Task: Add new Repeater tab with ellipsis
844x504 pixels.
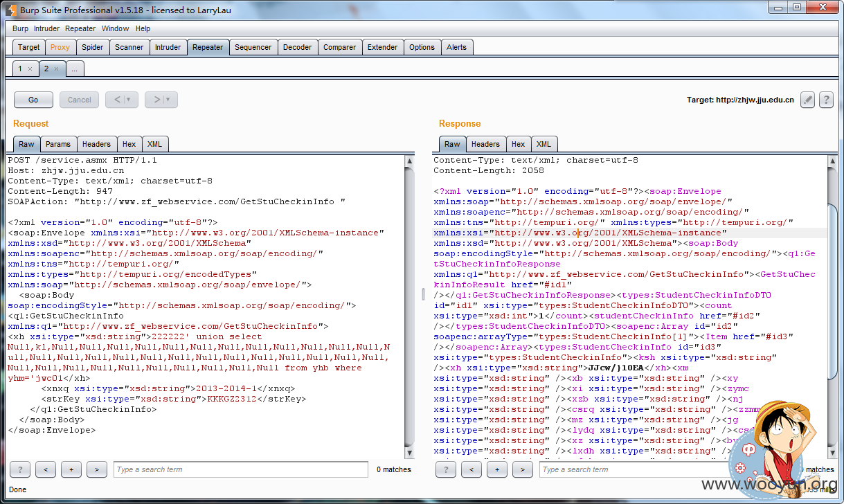Action: point(74,69)
